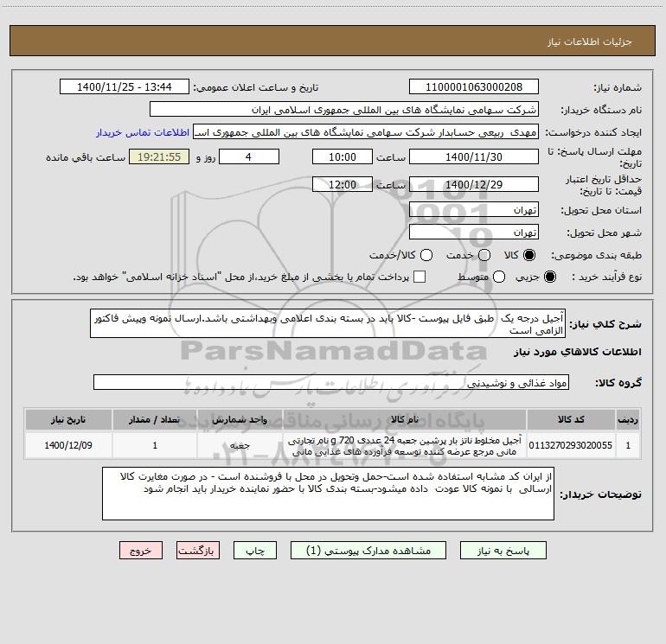Click the پاسخ به نیاز button
The width and height of the screenshot is (666, 644).
(x=503, y=551)
